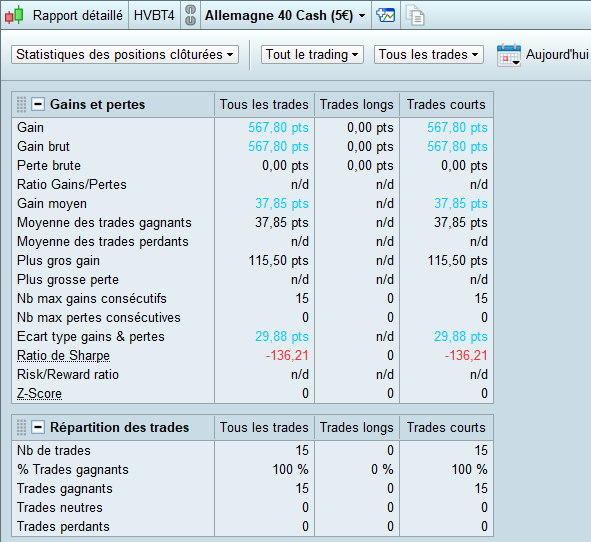Click the Aujourd'hui date label
The height and width of the screenshot is (542, 591).
pos(557,55)
